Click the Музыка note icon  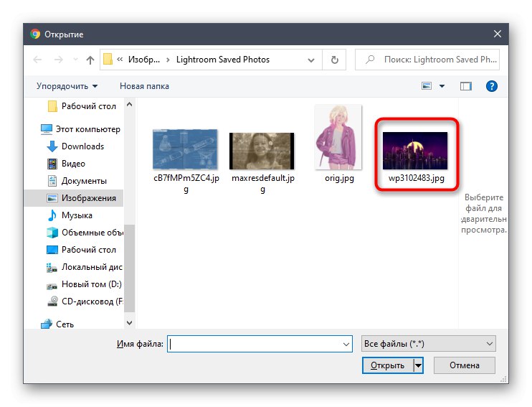tap(52, 215)
